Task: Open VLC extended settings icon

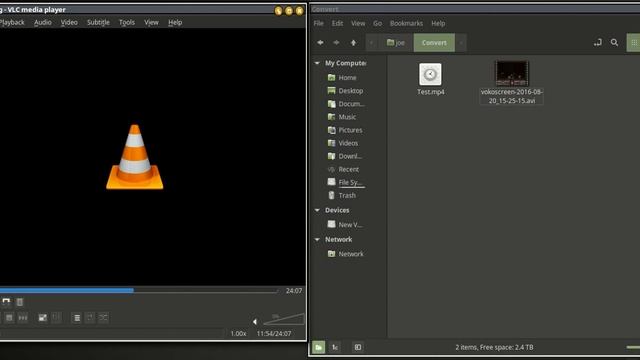Action: tap(56, 318)
